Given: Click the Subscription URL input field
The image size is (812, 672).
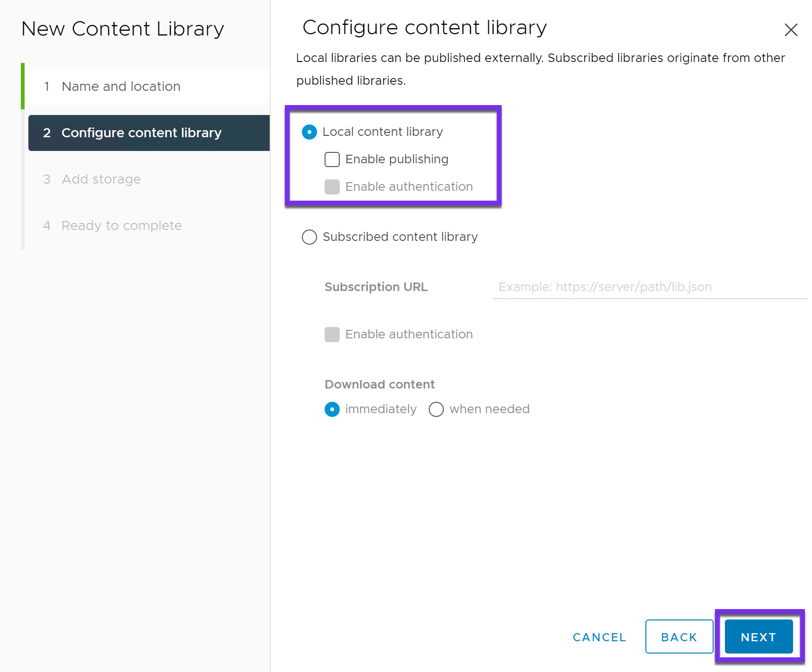Looking at the screenshot, I should [x=648, y=287].
